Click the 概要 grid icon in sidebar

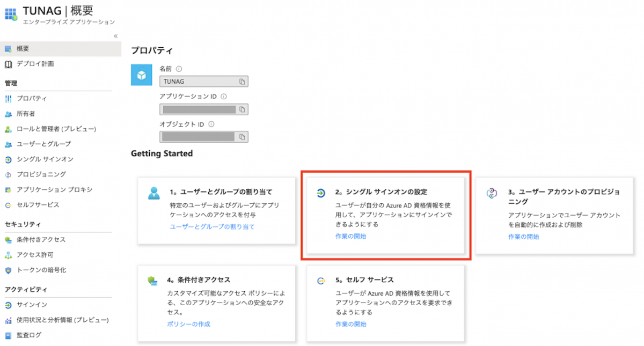click(x=8, y=49)
